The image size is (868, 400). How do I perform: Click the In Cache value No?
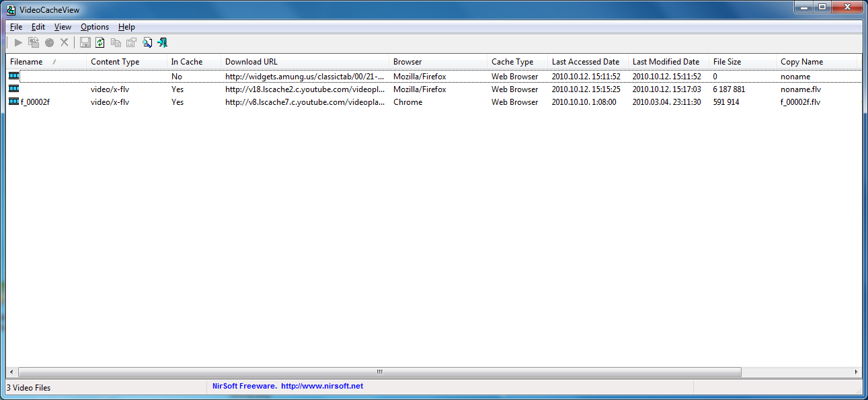pyautogui.click(x=177, y=77)
